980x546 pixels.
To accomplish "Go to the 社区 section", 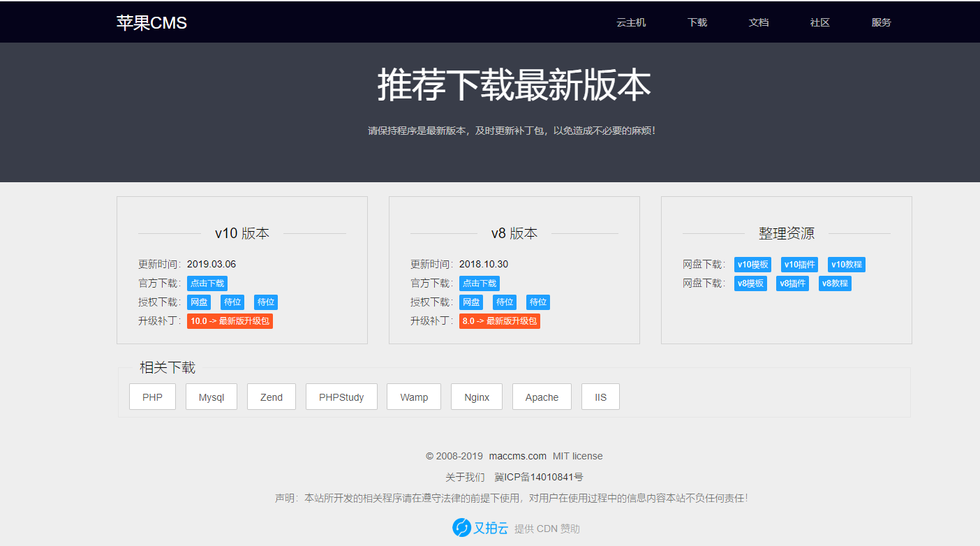I will pyautogui.click(x=819, y=22).
